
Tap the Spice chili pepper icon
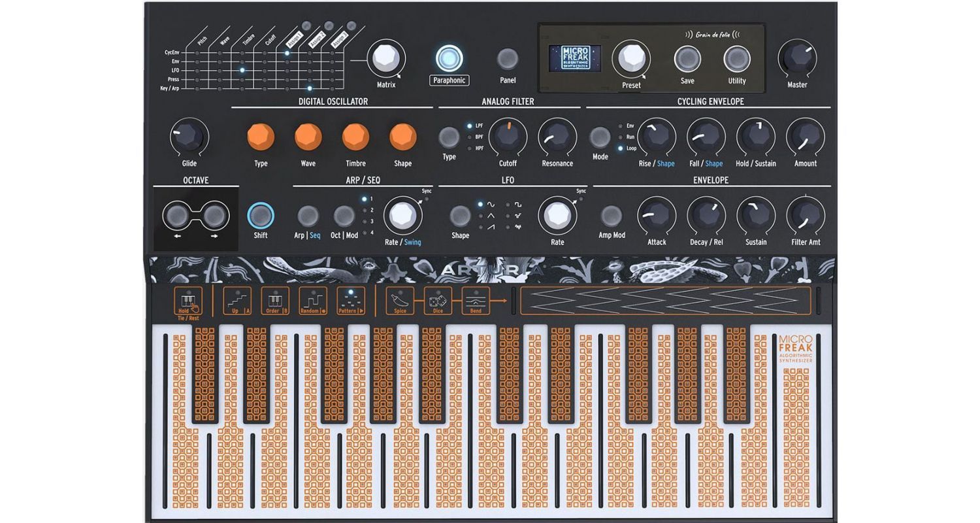click(400, 301)
